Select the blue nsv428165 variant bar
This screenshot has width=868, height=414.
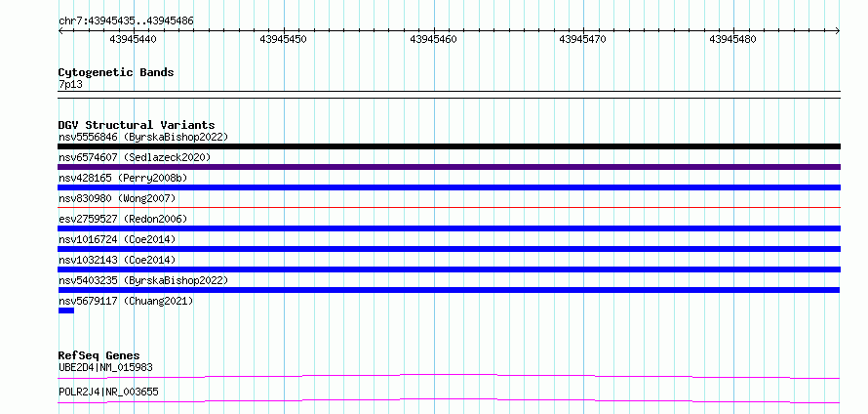coord(449,187)
